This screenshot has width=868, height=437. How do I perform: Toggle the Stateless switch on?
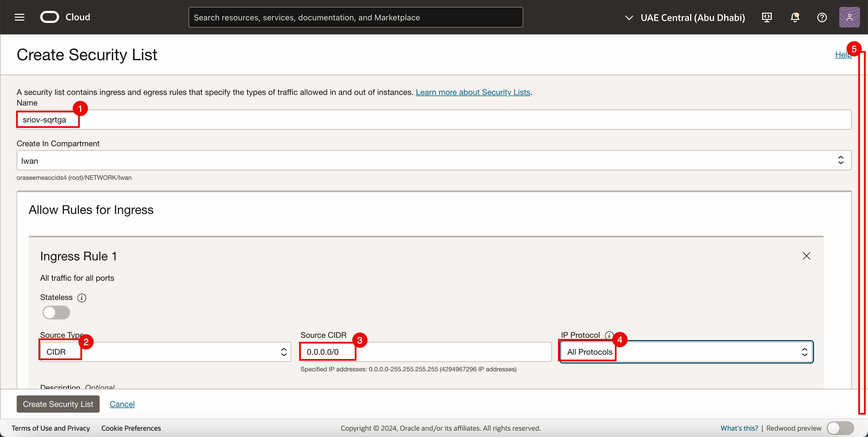click(56, 313)
